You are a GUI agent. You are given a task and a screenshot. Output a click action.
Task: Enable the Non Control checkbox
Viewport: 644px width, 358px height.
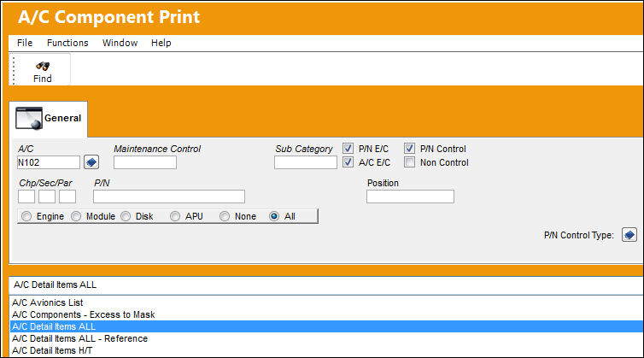coord(409,162)
